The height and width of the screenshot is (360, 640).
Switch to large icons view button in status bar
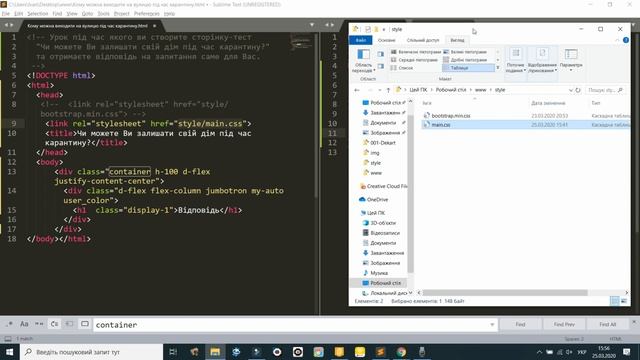[624, 301]
